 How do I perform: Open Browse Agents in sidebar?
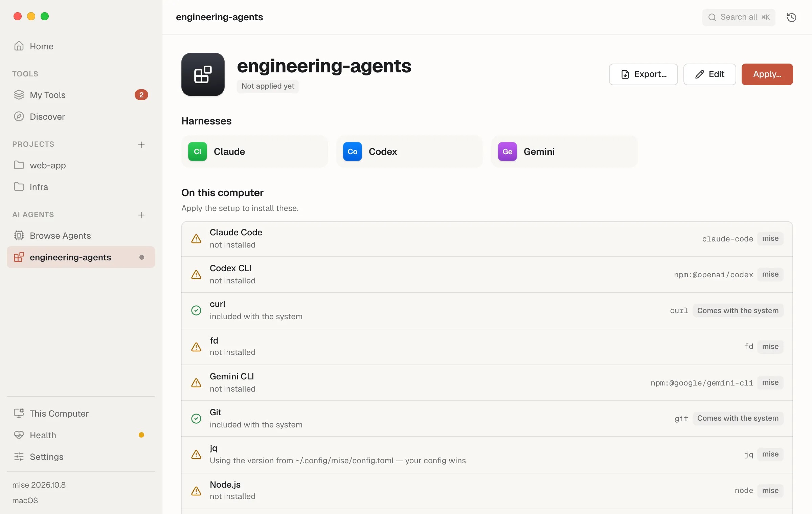(81, 236)
